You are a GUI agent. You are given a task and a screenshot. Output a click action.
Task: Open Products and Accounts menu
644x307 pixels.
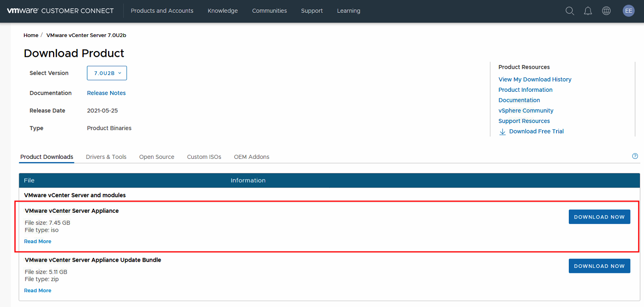coord(162,11)
